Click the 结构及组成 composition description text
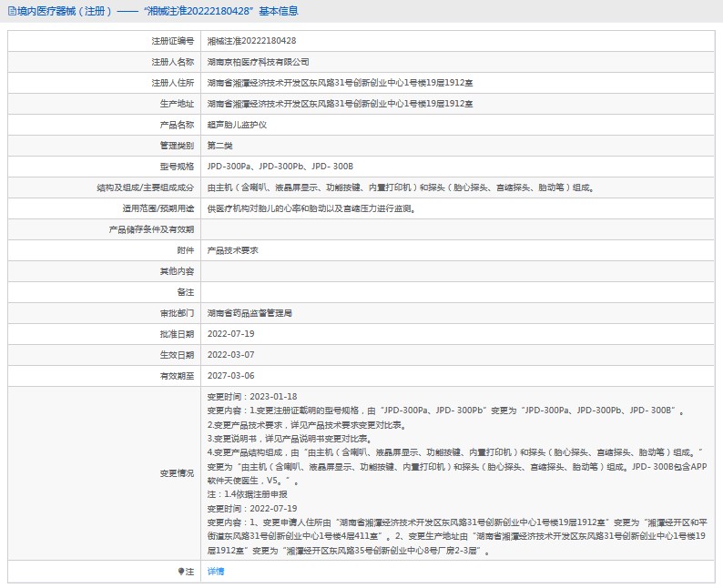 point(402,188)
